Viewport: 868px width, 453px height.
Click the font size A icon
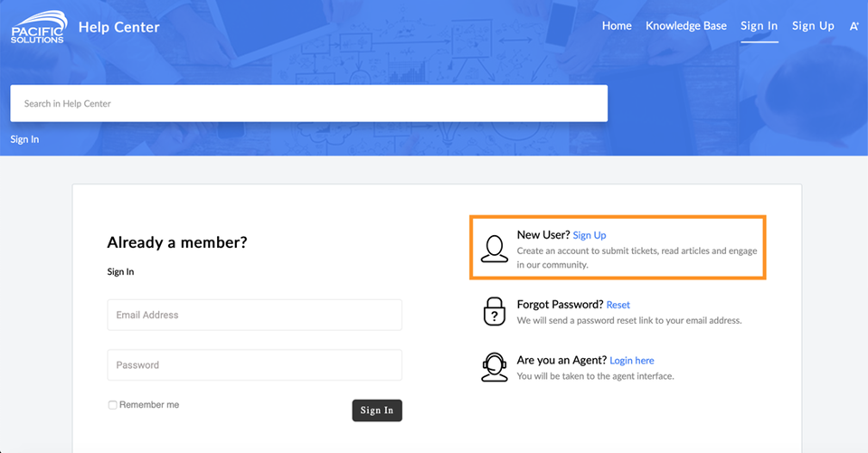pos(854,26)
